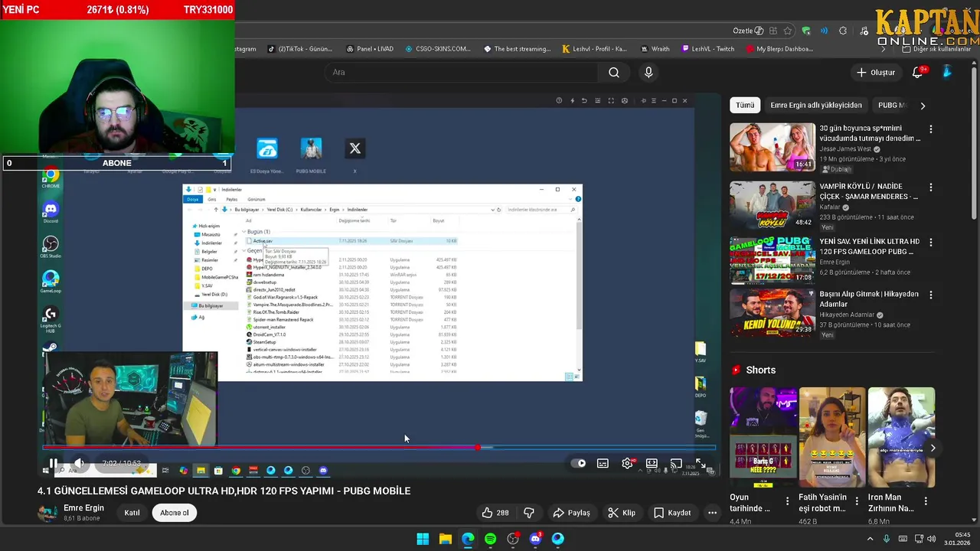Open options for Oyun tarihinde short
Screen dimensions: 980x551
(787, 502)
